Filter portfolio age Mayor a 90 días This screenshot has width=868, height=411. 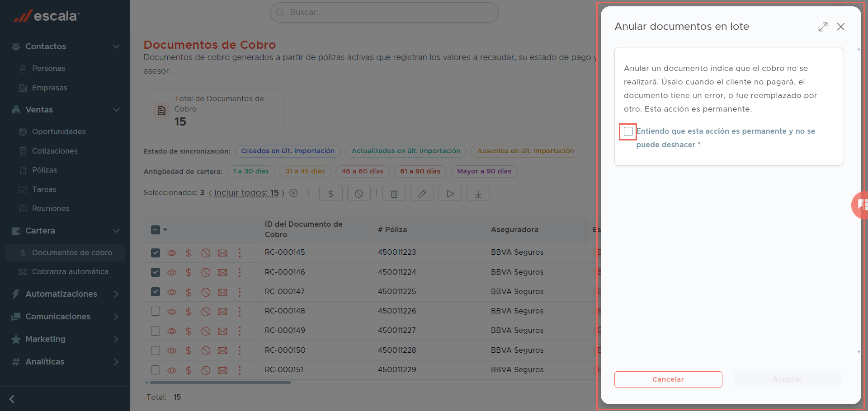point(484,171)
